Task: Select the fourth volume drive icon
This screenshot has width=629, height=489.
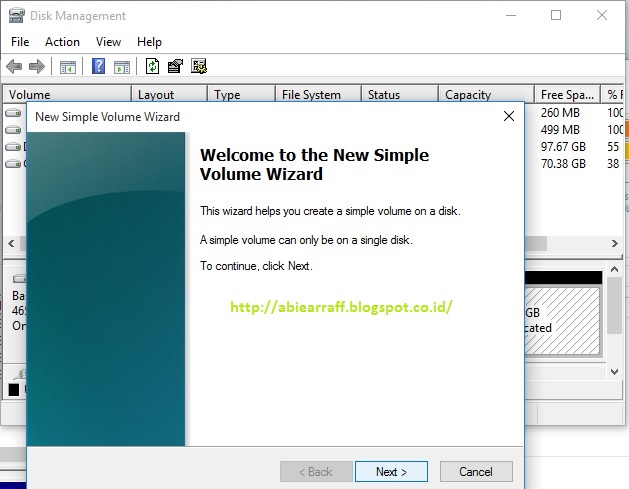Action: [13, 164]
